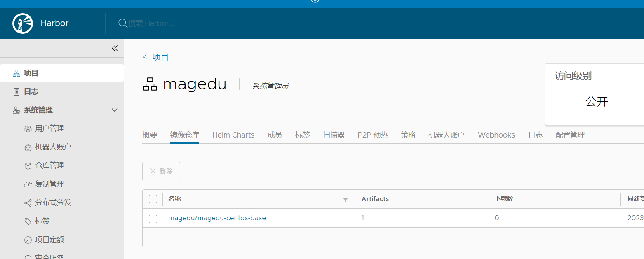
Task: Sort by the 下载数 column header
Action: 504,199
